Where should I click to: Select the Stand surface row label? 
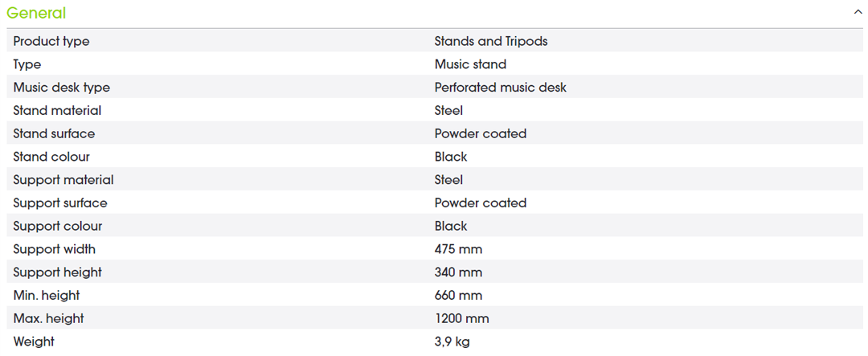(54, 133)
